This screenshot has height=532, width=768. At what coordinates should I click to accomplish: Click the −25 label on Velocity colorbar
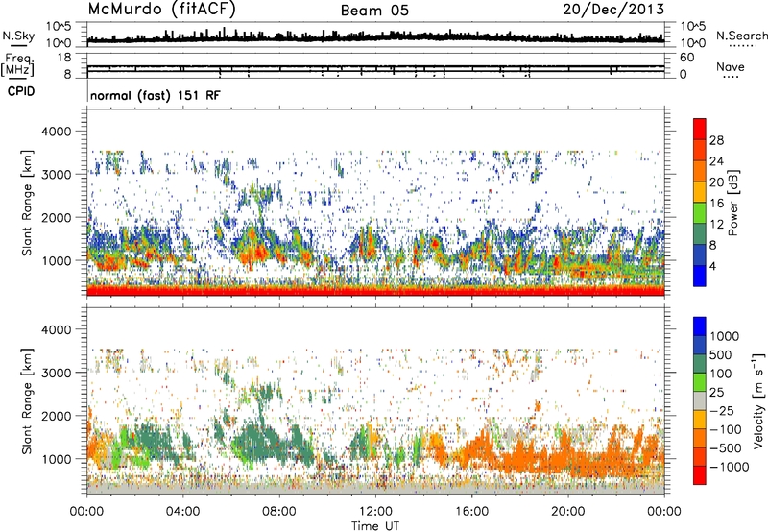click(724, 410)
